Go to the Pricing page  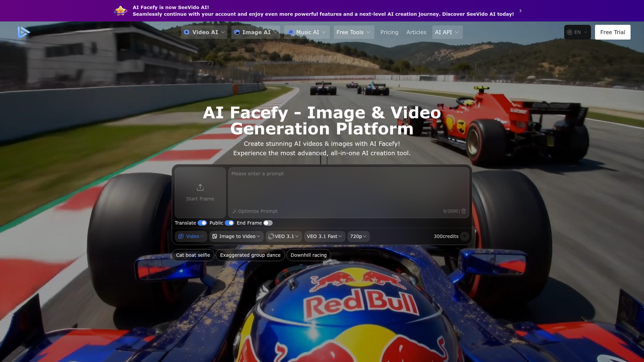click(389, 32)
